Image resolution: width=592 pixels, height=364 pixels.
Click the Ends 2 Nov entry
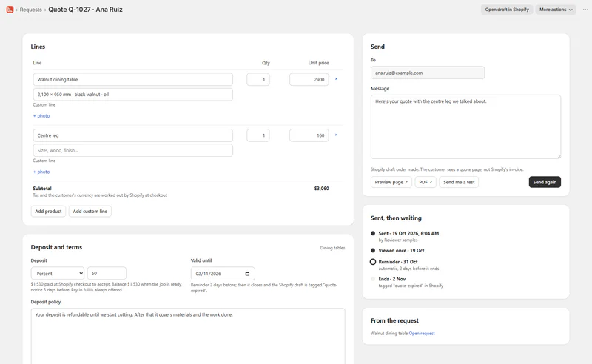(x=392, y=279)
